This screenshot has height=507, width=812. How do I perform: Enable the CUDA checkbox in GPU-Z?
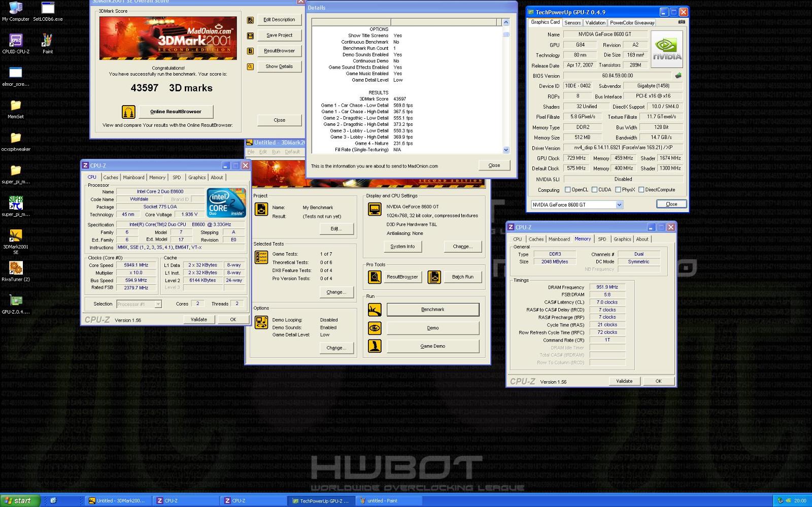pyautogui.click(x=594, y=190)
